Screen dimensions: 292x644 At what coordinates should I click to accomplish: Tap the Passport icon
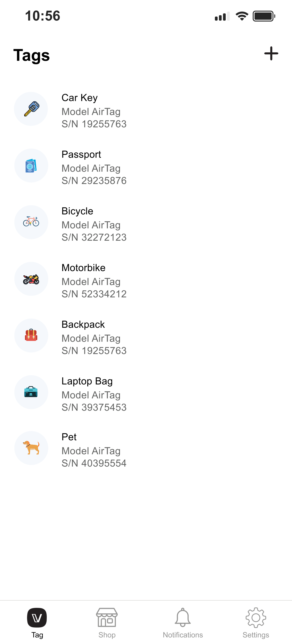(31, 166)
